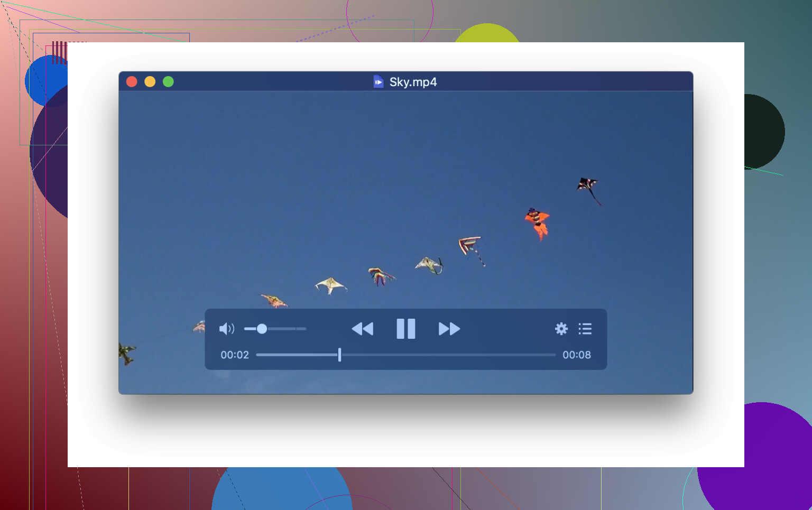Enter full screen with the green button

coord(168,81)
